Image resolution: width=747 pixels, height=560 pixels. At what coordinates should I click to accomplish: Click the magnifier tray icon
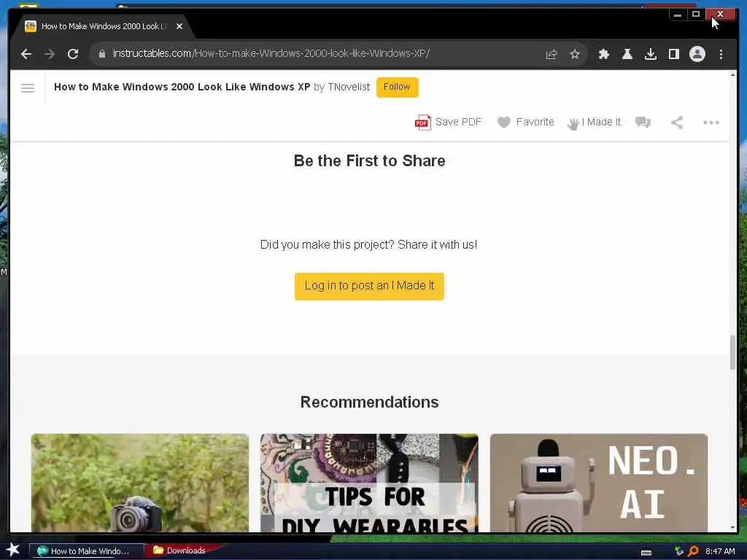coord(693,551)
